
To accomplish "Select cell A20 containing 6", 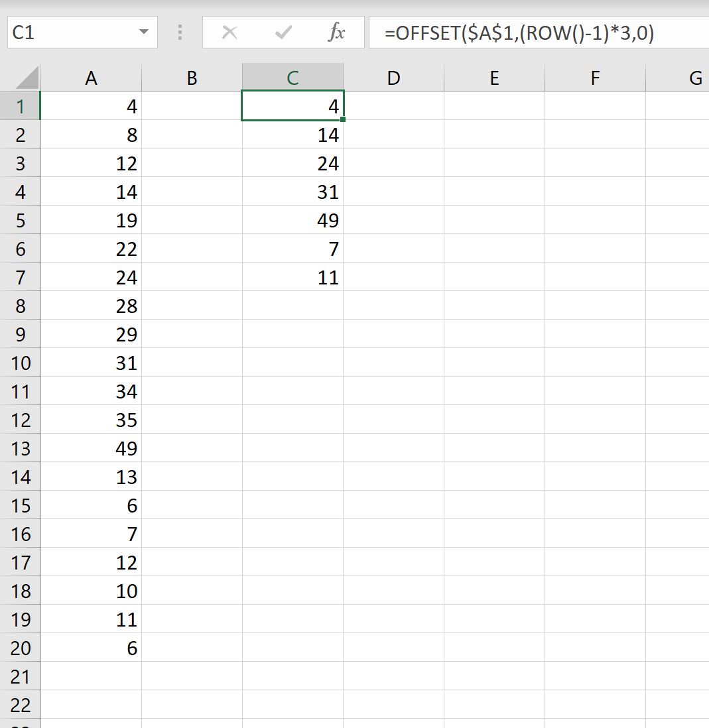I will (x=91, y=648).
